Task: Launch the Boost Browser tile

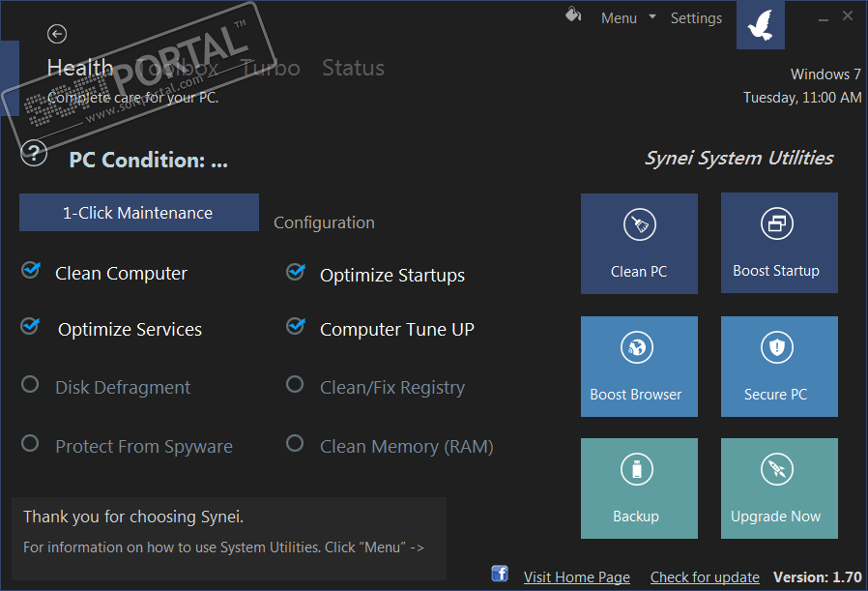Action: point(639,367)
